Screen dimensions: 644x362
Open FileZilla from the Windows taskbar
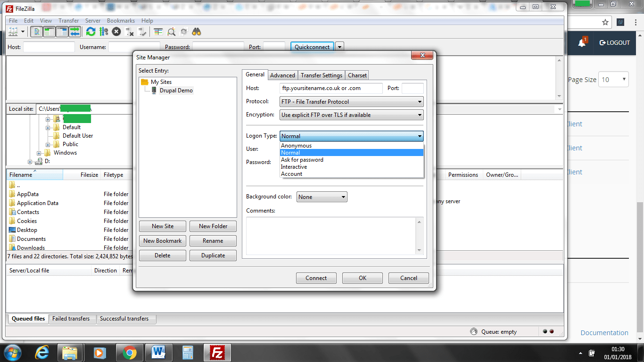click(x=217, y=353)
